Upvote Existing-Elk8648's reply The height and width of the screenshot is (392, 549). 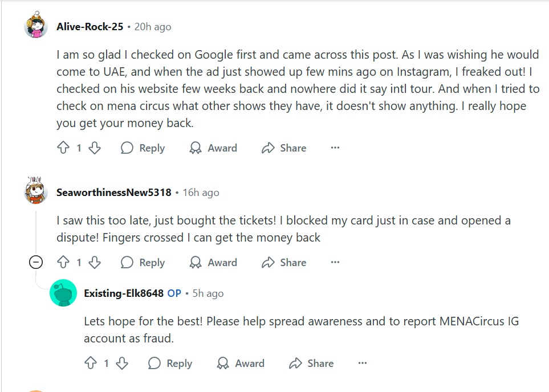coord(90,364)
